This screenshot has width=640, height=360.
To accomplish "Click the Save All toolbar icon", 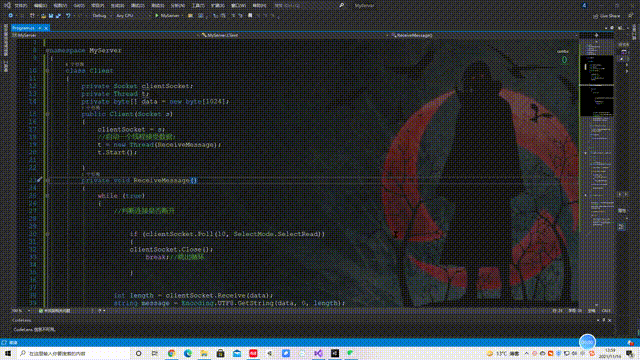I will 58,16.
